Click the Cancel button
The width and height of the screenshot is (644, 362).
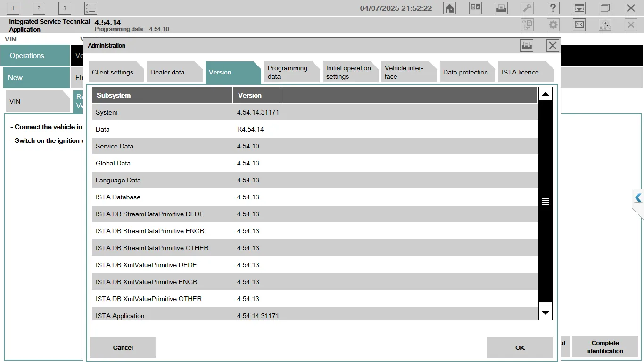point(123,347)
